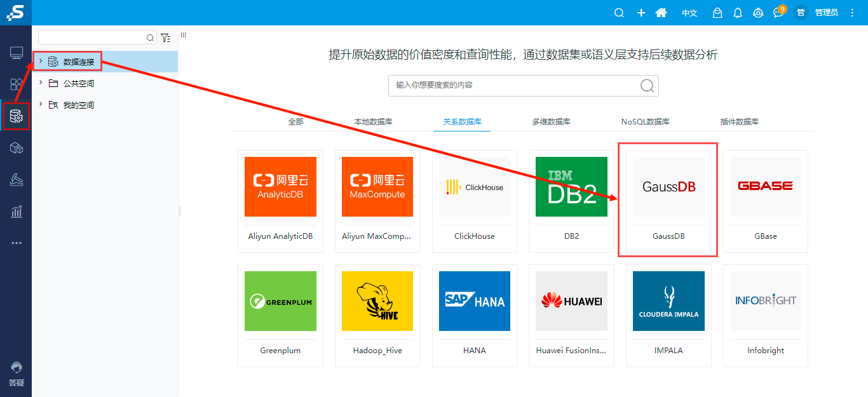This screenshot has height=397, width=868.
Task: Select 我的空间 folder in the tree
Action: tap(79, 105)
